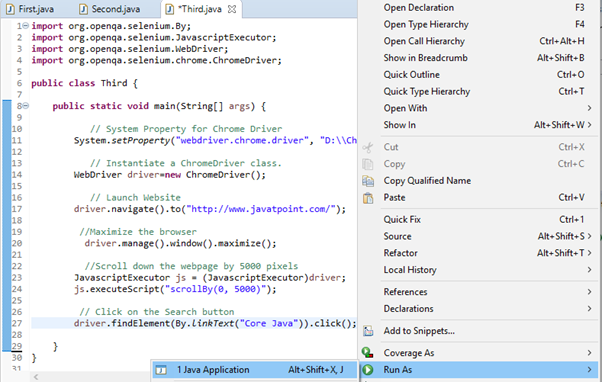Click the javatpoint.com URL string
Screen dimensions: 602x382
click(261, 209)
